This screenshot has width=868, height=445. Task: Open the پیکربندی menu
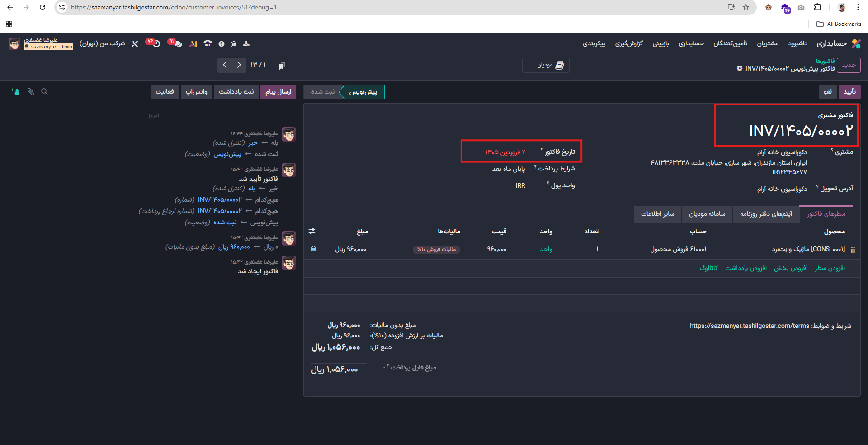(x=594, y=43)
